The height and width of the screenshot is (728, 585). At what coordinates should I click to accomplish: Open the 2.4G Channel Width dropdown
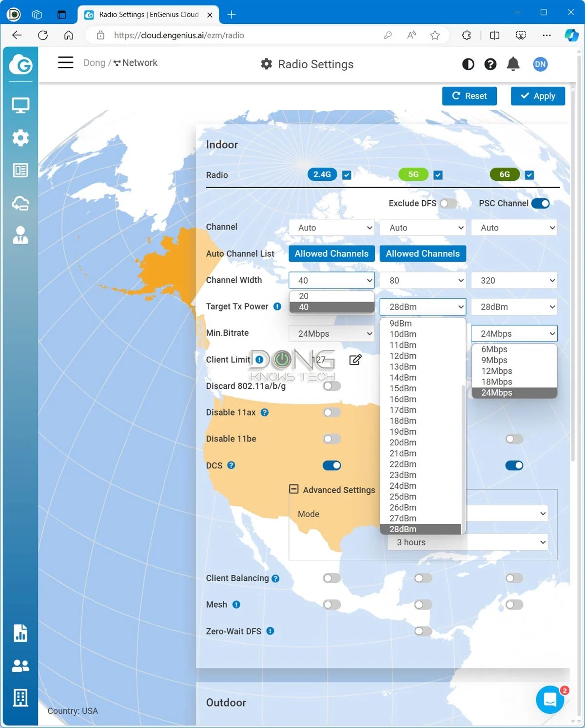click(332, 280)
